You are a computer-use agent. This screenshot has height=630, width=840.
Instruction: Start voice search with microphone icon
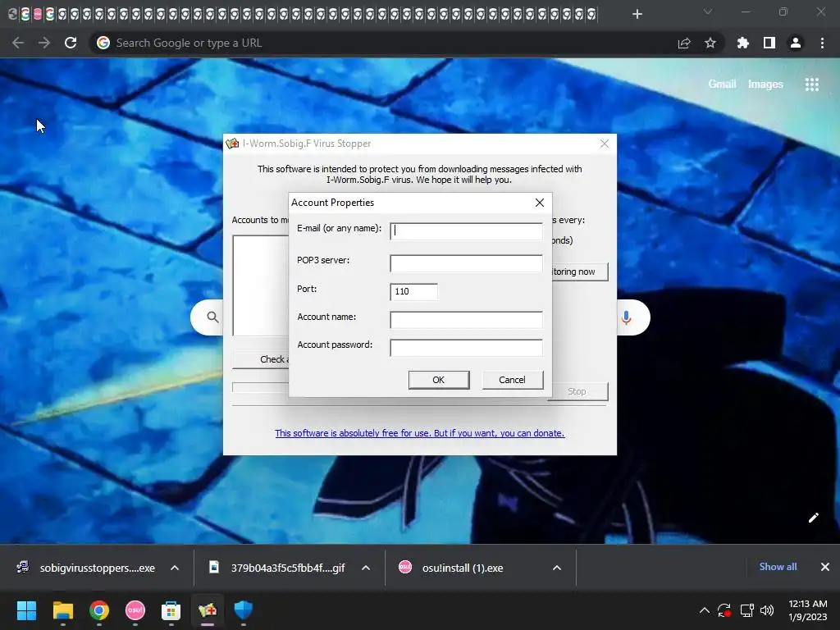[626, 317]
